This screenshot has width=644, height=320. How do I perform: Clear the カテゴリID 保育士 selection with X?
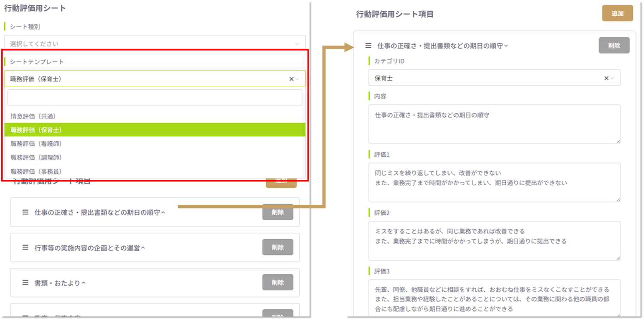[606, 78]
